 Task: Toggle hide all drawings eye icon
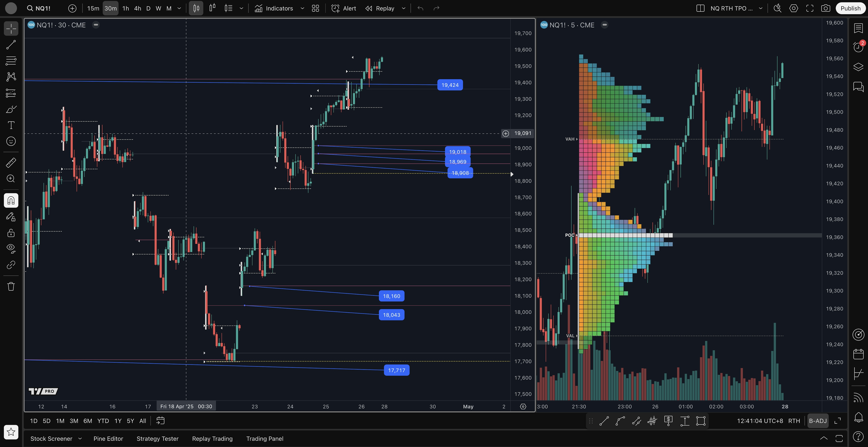coord(11,248)
